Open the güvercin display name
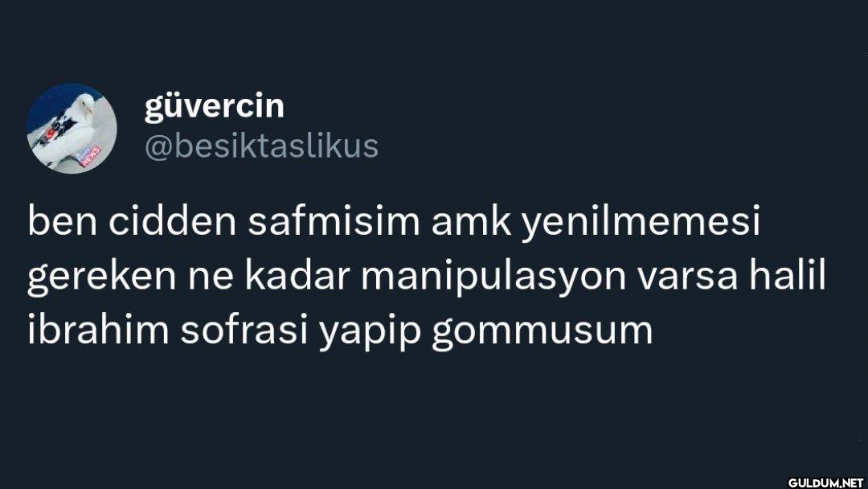 [x=215, y=106]
